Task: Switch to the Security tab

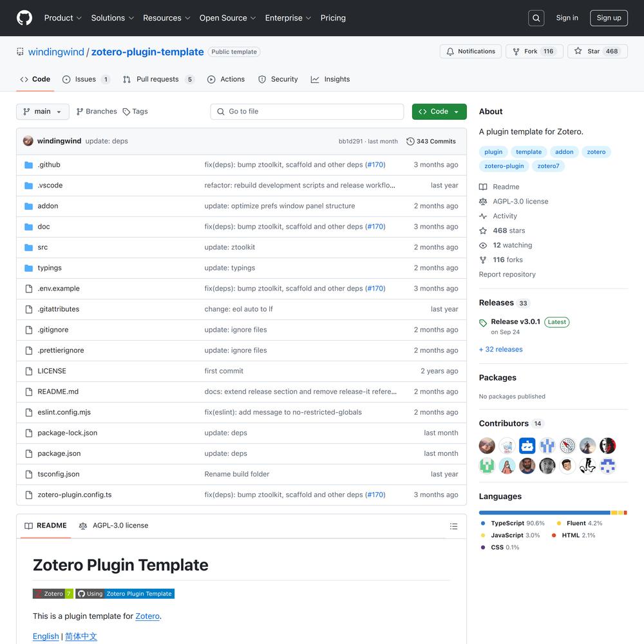Action: (x=278, y=79)
